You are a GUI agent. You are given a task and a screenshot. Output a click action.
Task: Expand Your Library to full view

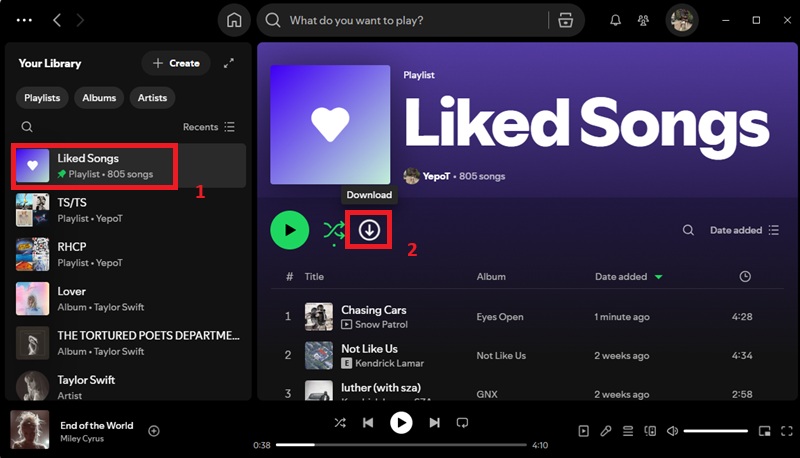coord(229,63)
